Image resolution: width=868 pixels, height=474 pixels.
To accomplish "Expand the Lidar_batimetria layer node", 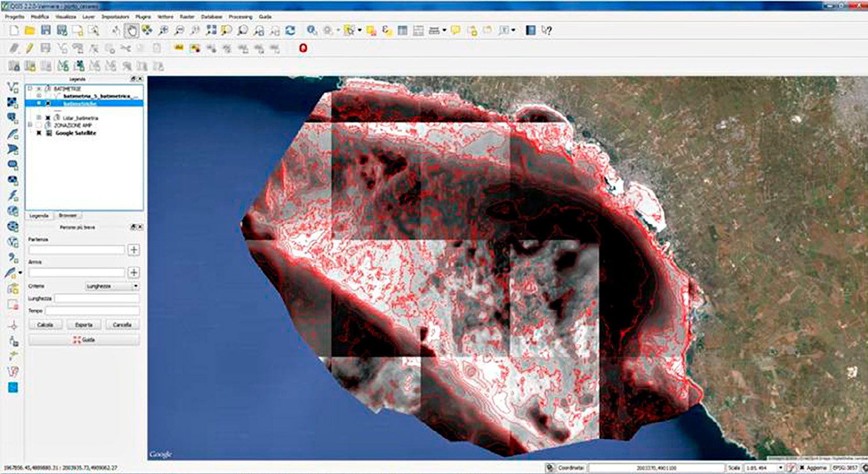I will pyautogui.click(x=40, y=118).
